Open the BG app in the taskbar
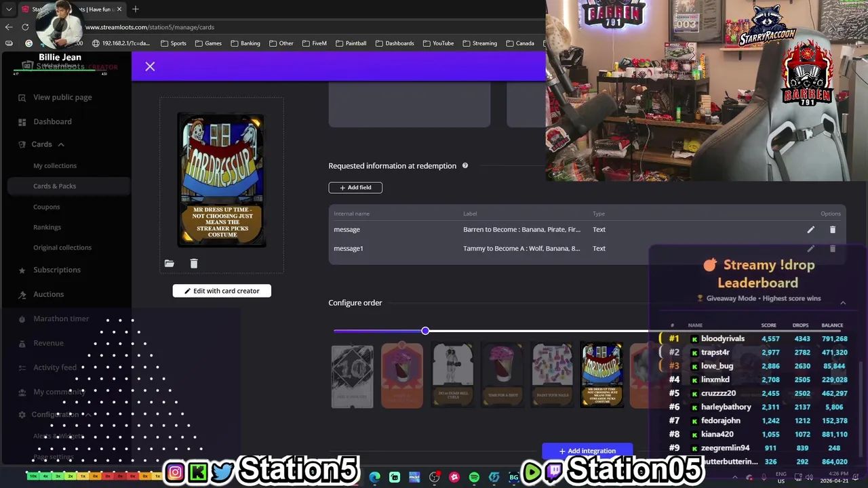This screenshot has height=488, width=868. (513, 477)
